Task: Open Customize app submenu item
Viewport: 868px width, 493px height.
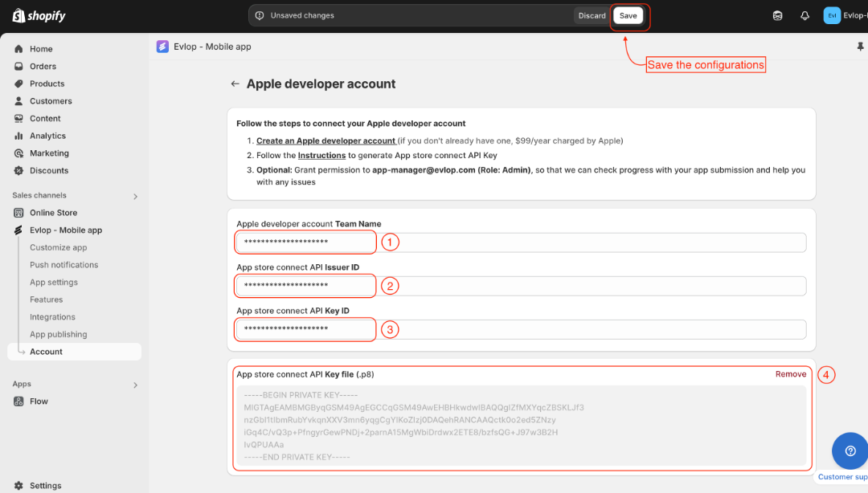Action: [x=58, y=247]
